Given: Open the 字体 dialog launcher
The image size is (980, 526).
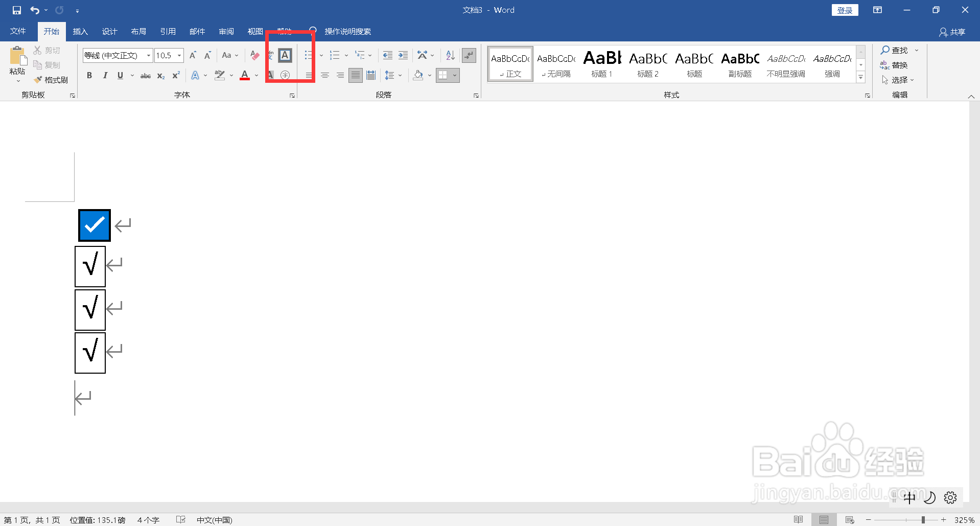Looking at the screenshot, I should 292,96.
